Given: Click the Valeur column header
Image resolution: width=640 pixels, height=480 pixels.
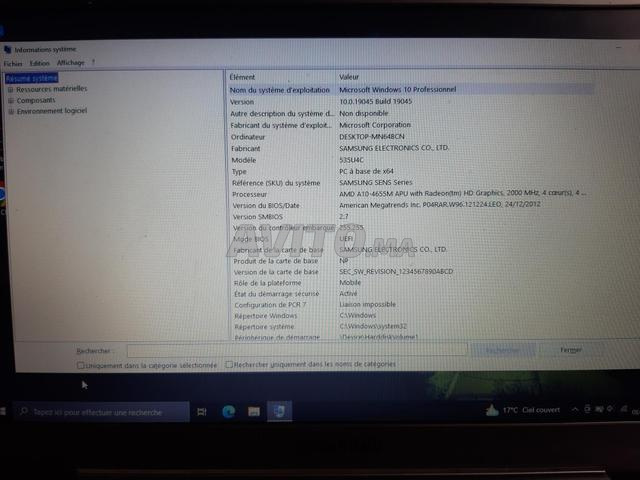Looking at the screenshot, I should (x=349, y=76).
